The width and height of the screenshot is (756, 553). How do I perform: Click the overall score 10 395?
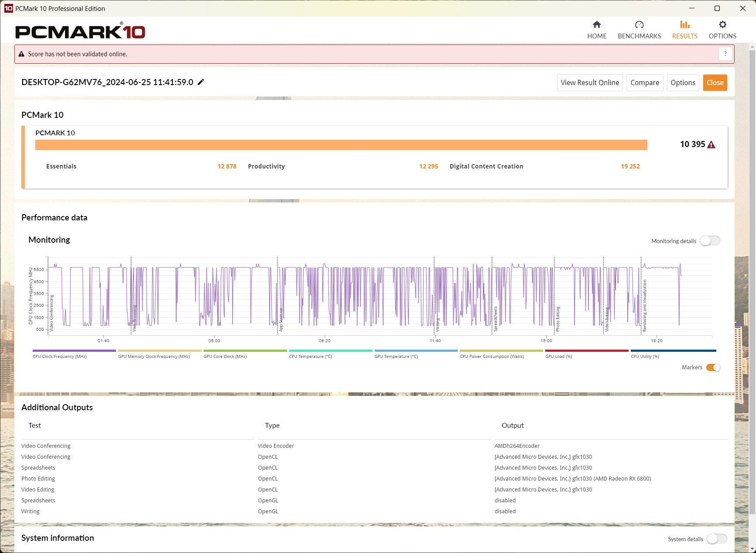[x=692, y=144]
